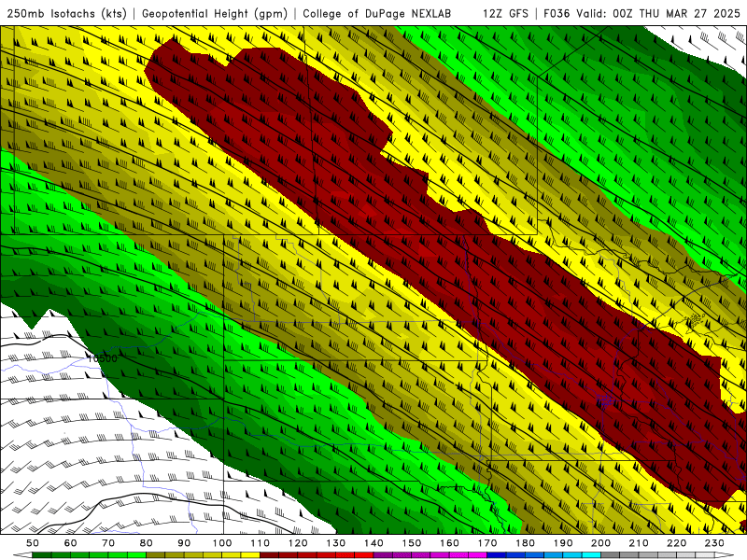Image resolution: width=747 pixels, height=560 pixels.
Task: Click legend value 120
Action: tap(298, 543)
